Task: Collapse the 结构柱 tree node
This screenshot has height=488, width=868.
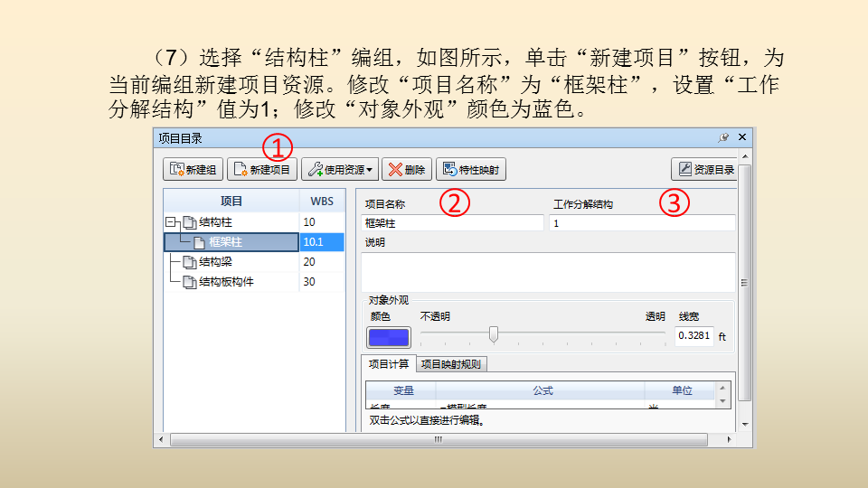Action: tap(171, 222)
